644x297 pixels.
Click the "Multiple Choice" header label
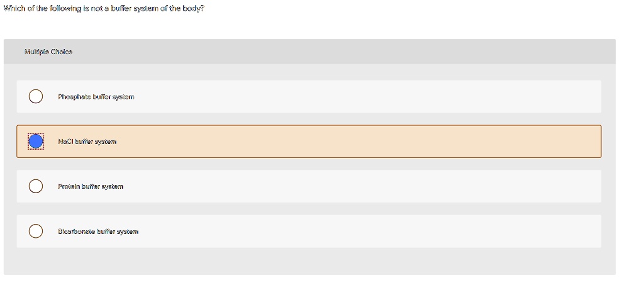[48, 52]
